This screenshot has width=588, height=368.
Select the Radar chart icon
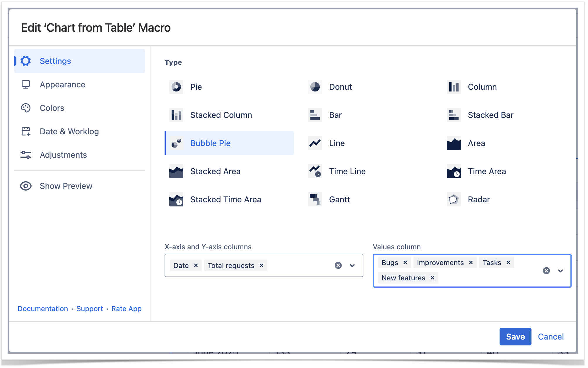pyautogui.click(x=453, y=199)
